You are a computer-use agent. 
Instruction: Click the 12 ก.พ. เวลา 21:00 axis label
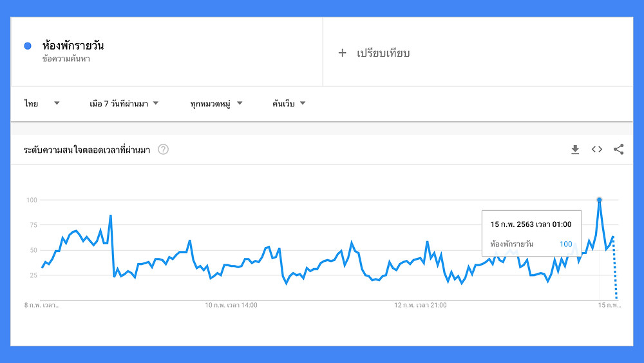(x=421, y=305)
